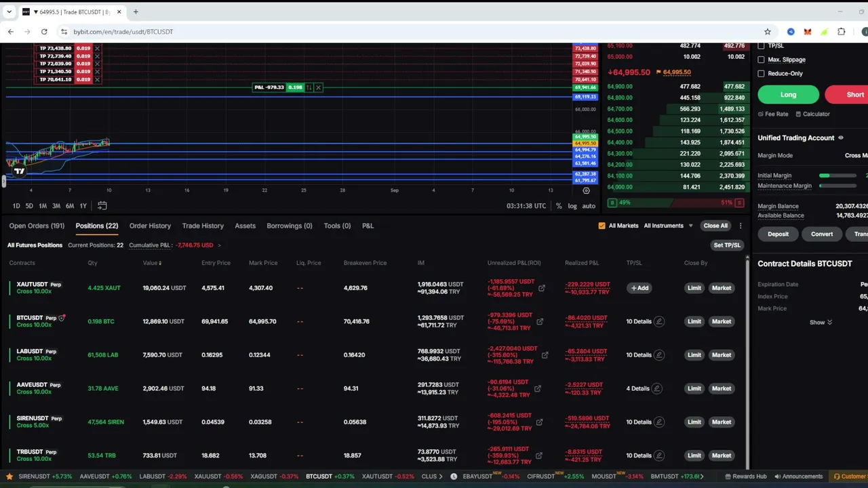Open a new browser tab
Image resolution: width=868 pixels, height=488 pixels.
pyautogui.click(x=136, y=12)
